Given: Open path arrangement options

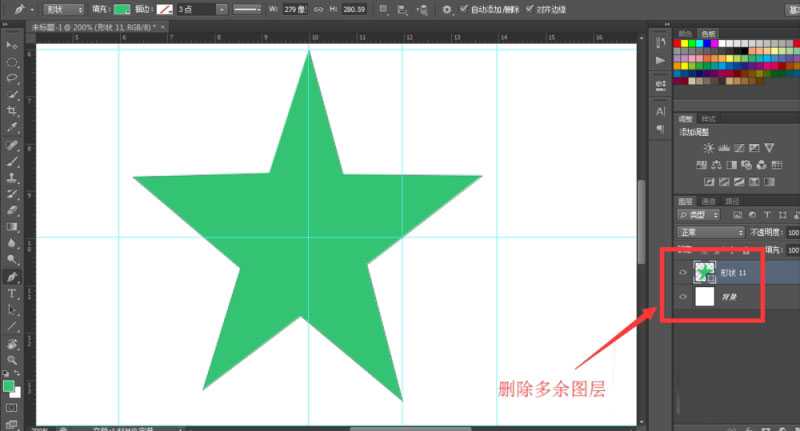Looking at the screenshot, I should coord(422,9).
